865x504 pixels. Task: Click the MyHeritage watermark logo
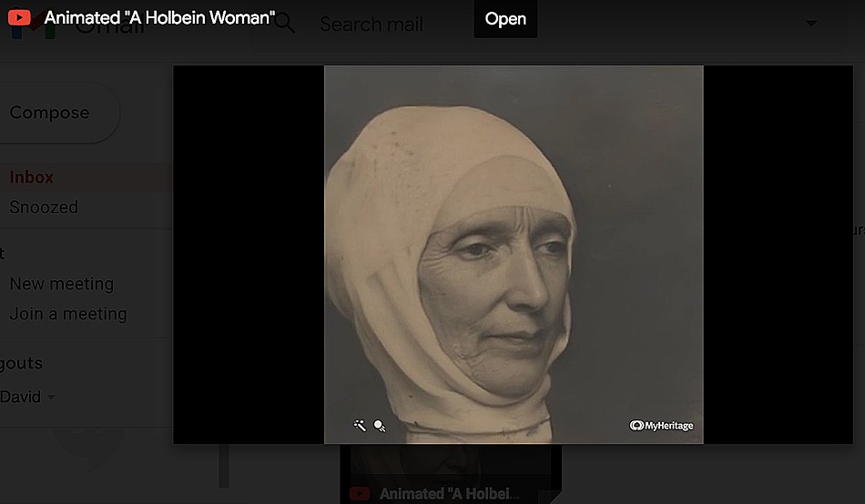[661, 425]
